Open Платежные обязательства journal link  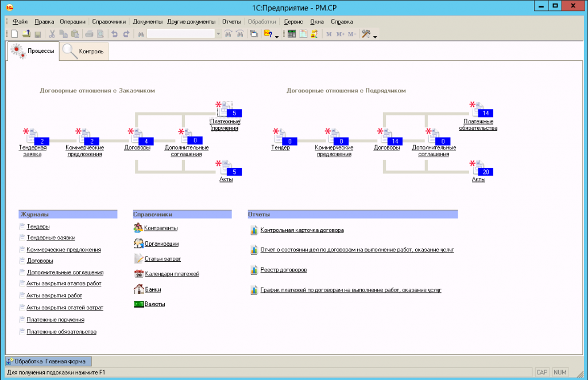[x=61, y=332]
